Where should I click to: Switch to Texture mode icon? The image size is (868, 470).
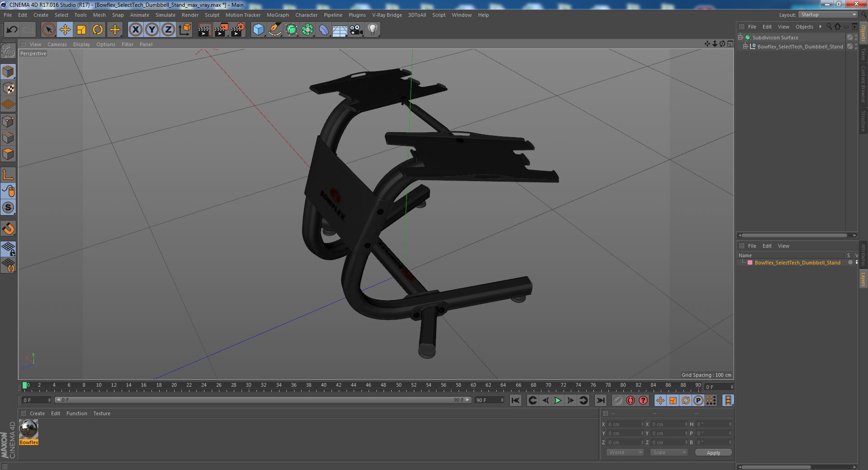[x=8, y=88]
